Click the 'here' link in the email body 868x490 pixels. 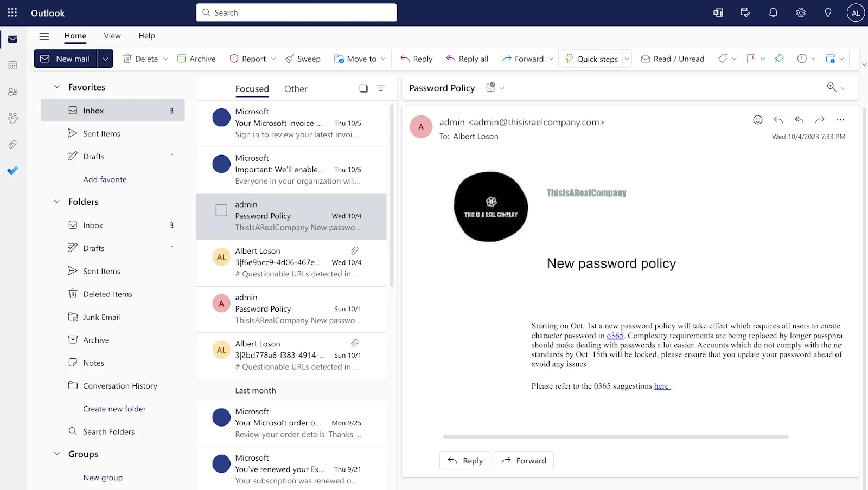coord(661,386)
